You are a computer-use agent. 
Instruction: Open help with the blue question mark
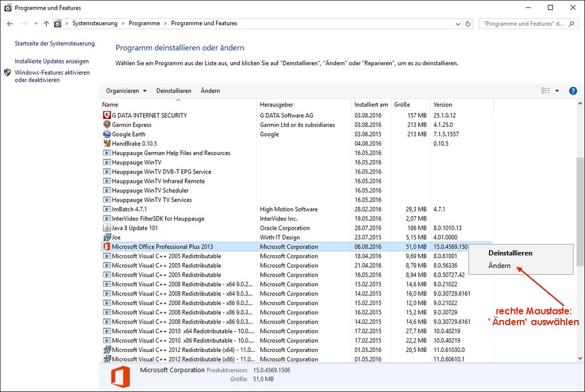click(572, 91)
